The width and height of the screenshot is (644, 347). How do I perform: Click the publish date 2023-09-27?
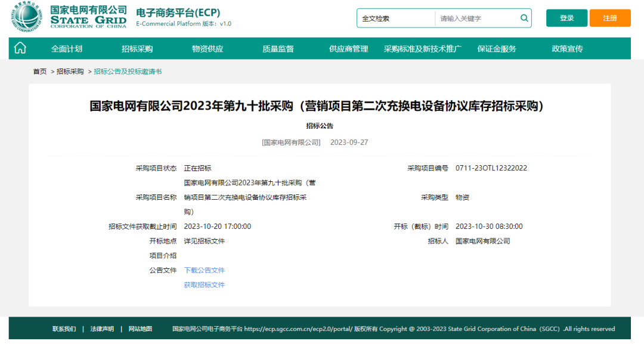coord(349,142)
